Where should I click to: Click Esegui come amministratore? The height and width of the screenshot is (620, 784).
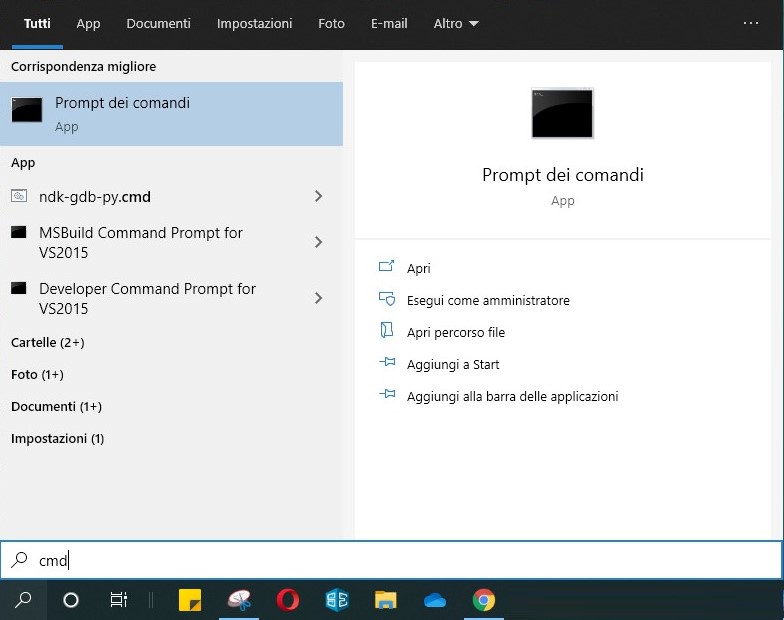pyautogui.click(x=488, y=300)
